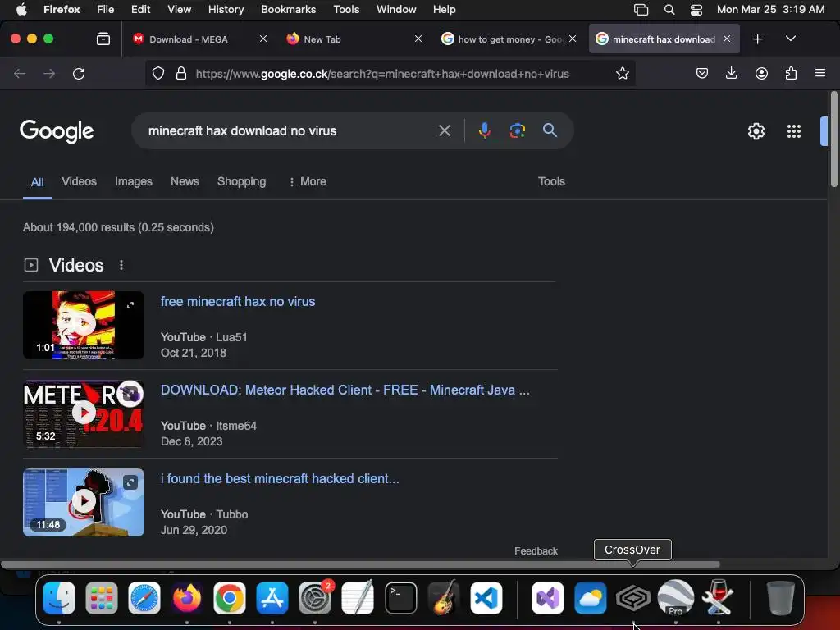Open the tracking protection shield icon
The image size is (840, 630).
[x=158, y=73]
